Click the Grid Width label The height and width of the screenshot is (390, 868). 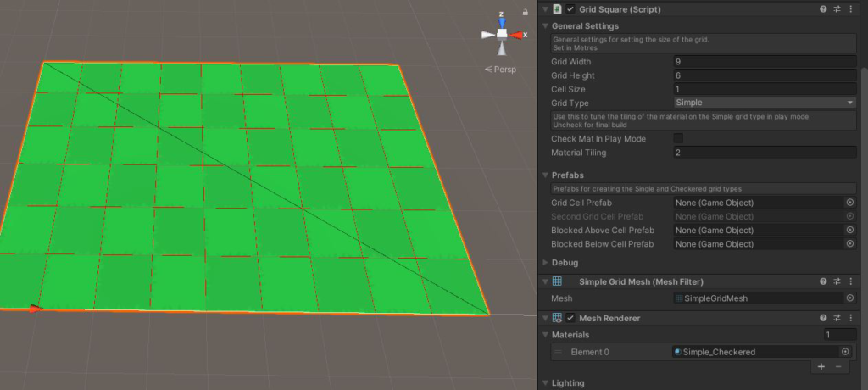pyautogui.click(x=570, y=62)
